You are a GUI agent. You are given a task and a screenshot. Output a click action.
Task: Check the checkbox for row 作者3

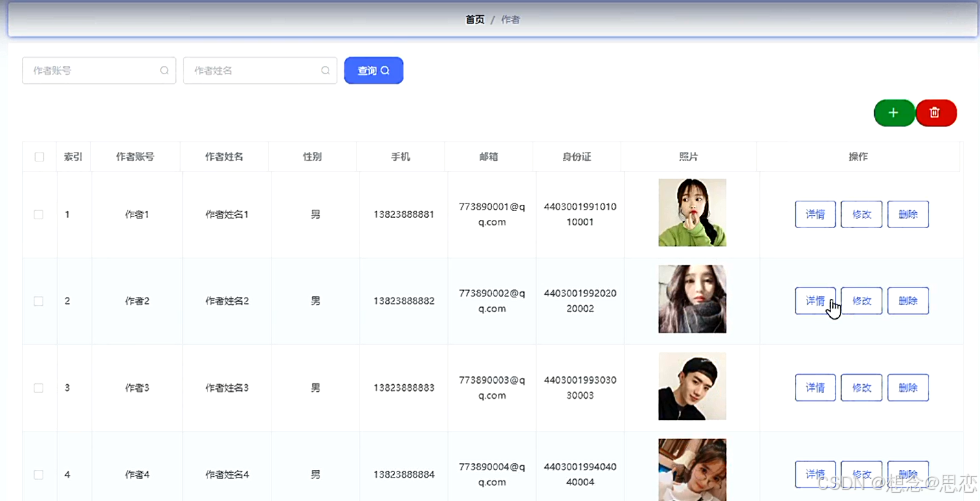click(38, 388)
